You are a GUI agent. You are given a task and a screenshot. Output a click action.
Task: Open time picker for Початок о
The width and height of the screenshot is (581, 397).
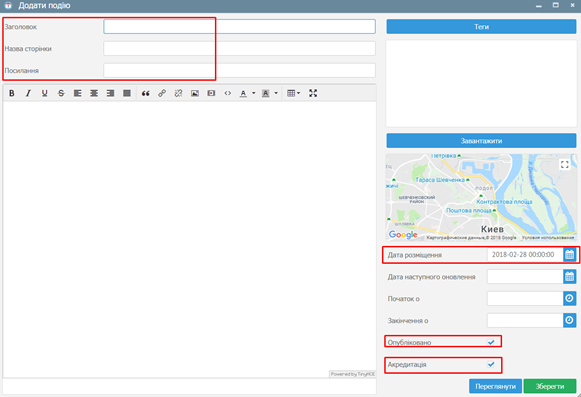(x=570, y=298)
